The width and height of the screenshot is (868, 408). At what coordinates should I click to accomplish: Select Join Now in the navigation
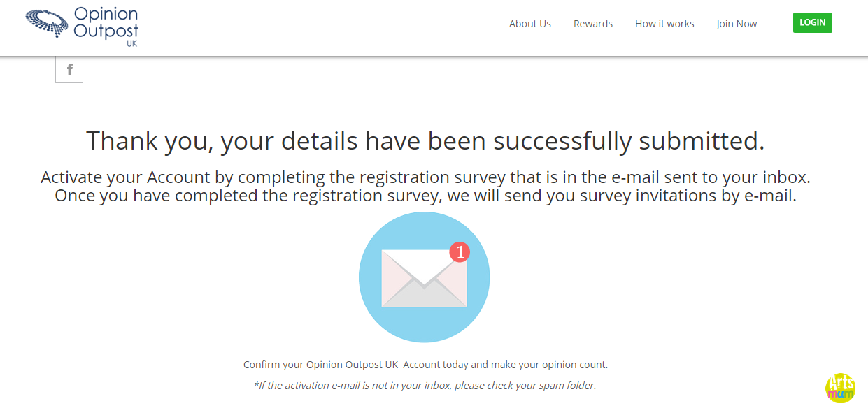pos(737,24)
